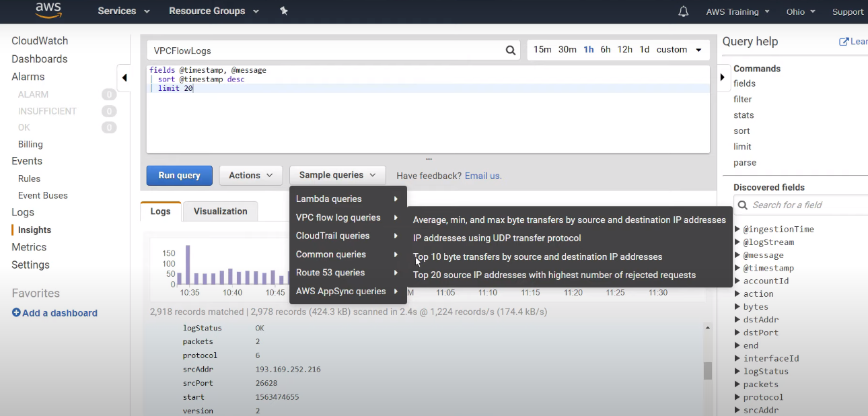This screenshot has width=868, height=416.
Task: Click the Run query button
Action: coord(179,175)
